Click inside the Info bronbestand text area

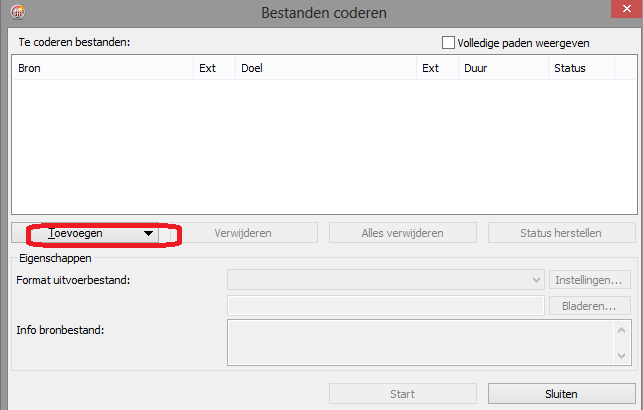click(420, 342)
